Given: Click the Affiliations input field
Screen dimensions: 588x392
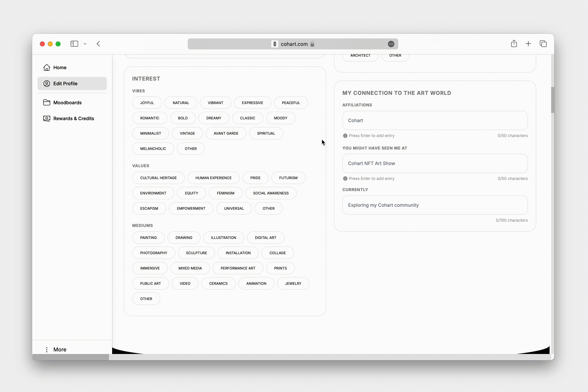Looking at the screenshot, I should point(435,120).
